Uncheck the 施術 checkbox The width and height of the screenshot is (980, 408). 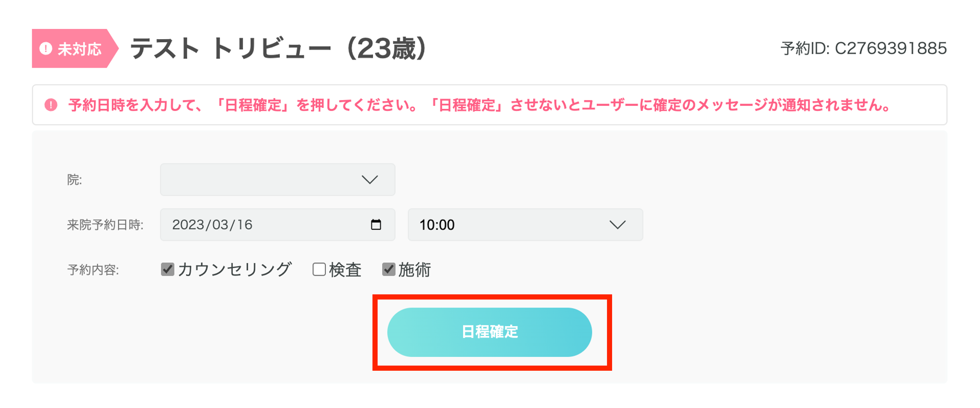(x=389, y=269)
